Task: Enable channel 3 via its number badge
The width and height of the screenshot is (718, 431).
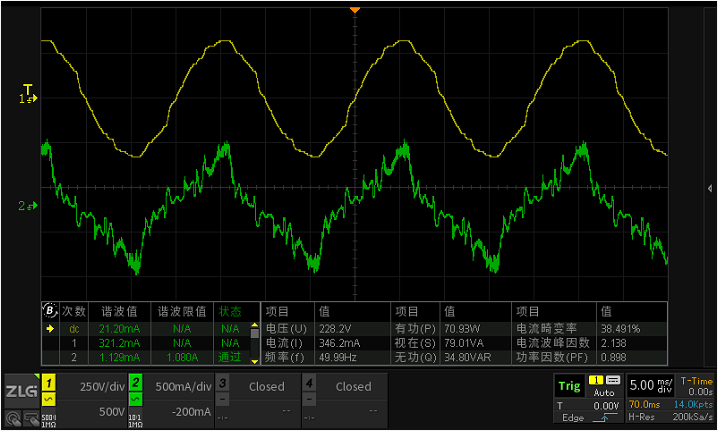Action: [223, 383]
